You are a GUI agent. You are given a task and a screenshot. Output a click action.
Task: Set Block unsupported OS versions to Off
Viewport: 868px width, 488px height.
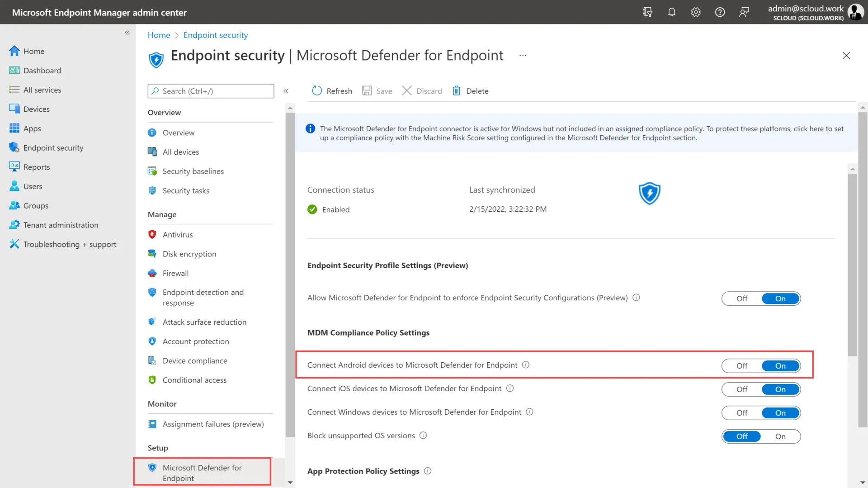click(742, 436)
